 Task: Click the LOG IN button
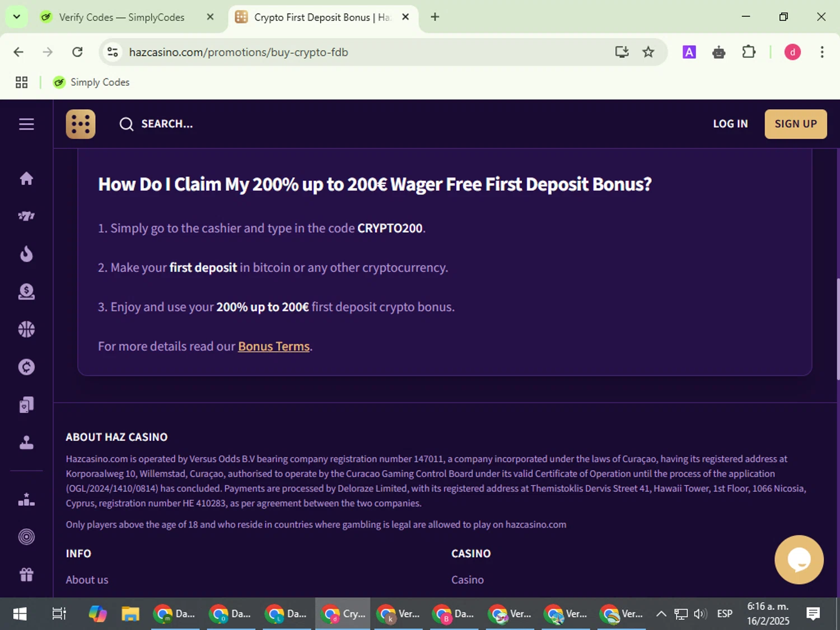click(730, 124)
